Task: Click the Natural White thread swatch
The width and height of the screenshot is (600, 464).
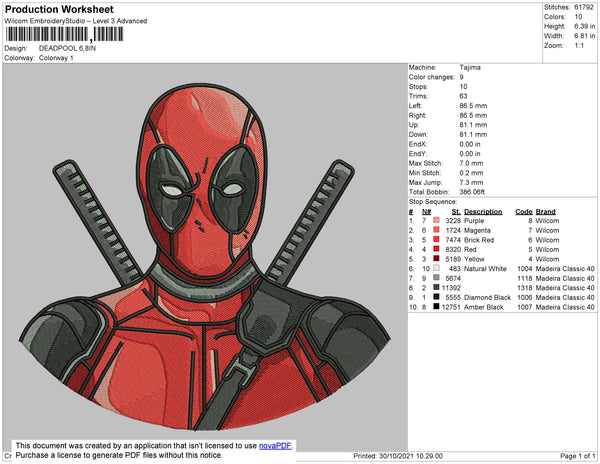Action: 436,269
